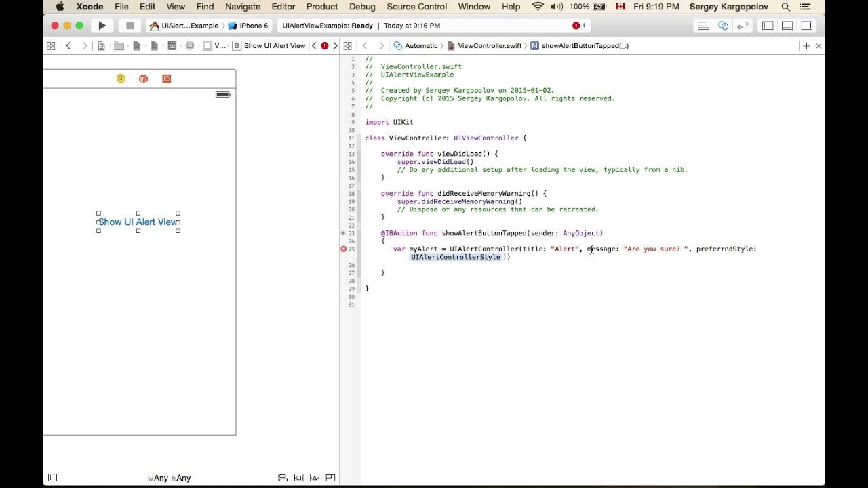Screen dimensions: 868x488
Task: Open related items menu in storyboard jump bar
Action: pyautogui.click(x=51, y=46)
